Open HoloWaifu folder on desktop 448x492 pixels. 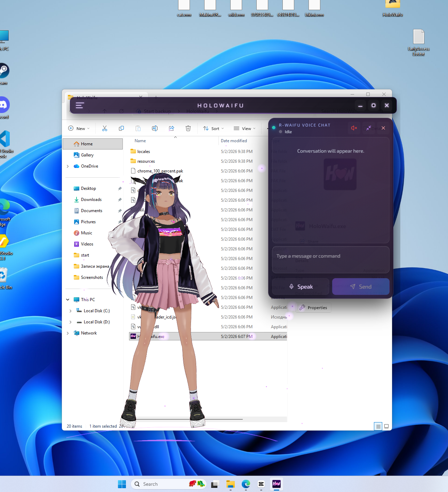click(x=393, y=8)
